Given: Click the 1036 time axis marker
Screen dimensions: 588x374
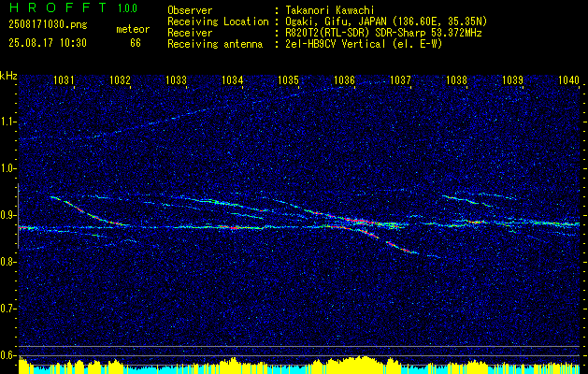Looking at the screenshot, I should (x=344, y=79).
